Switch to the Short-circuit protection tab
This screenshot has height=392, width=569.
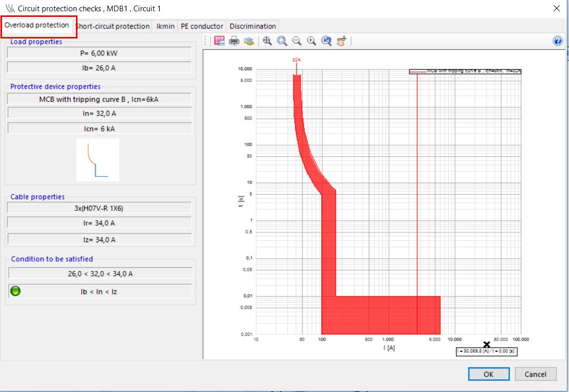click(113, 26)
